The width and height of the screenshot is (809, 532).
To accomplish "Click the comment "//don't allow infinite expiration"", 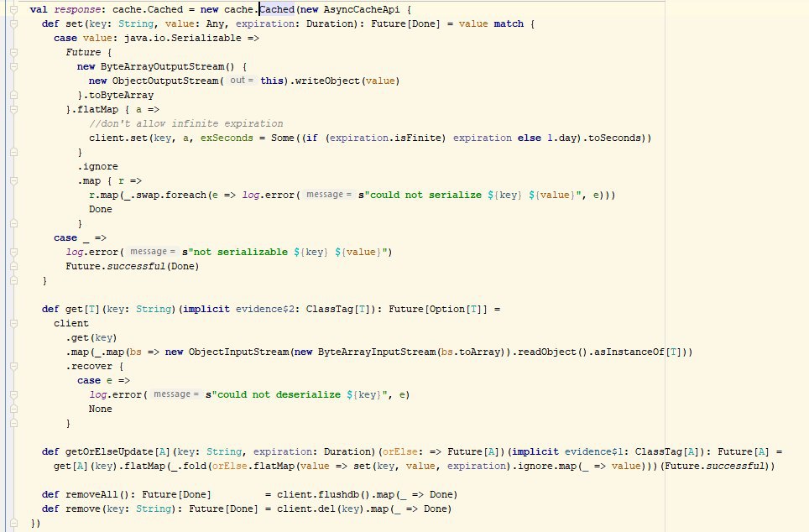I will (185, 124).
